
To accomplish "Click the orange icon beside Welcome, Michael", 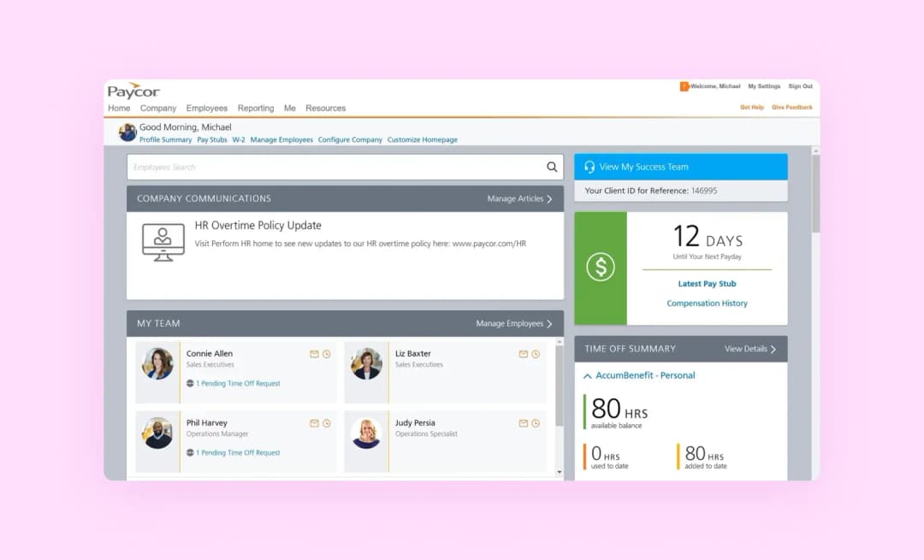I will [x=684, y=86].
